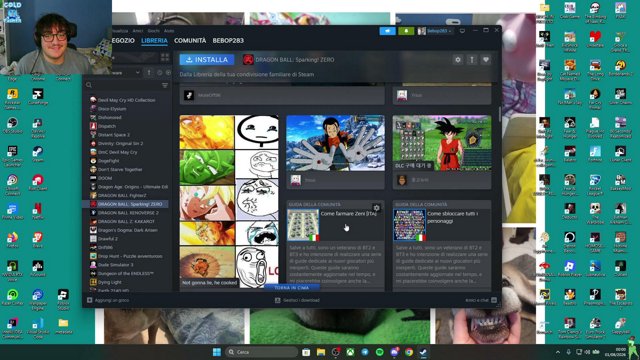Image resolution: width=640 pixels, height=360 pixels.
Task: Open Amici e chat
Action: coord(481,300)
